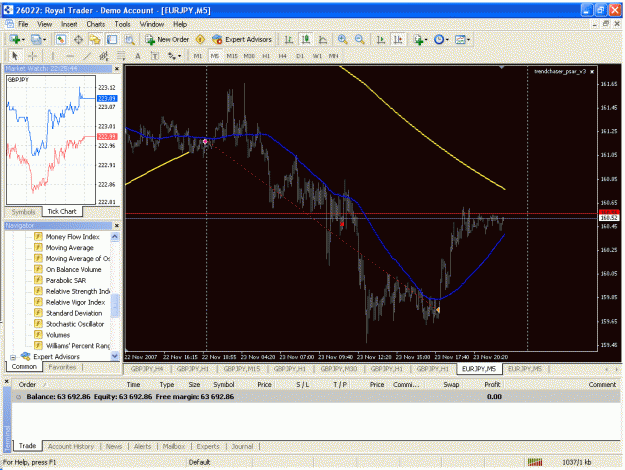Toggle Chart Shift toolbar button

pyautogui.click(x=398, y=39)
